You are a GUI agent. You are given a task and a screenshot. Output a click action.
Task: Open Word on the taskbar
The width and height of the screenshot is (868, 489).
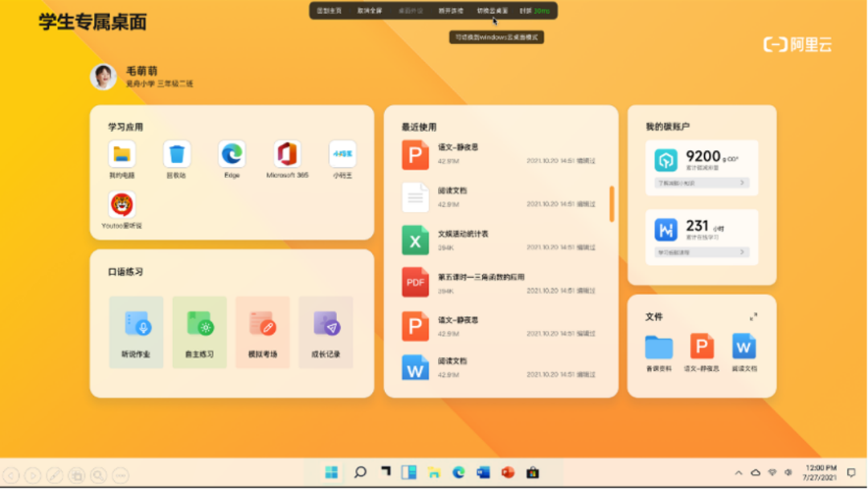pyautogui.click(x=483, y=472)
